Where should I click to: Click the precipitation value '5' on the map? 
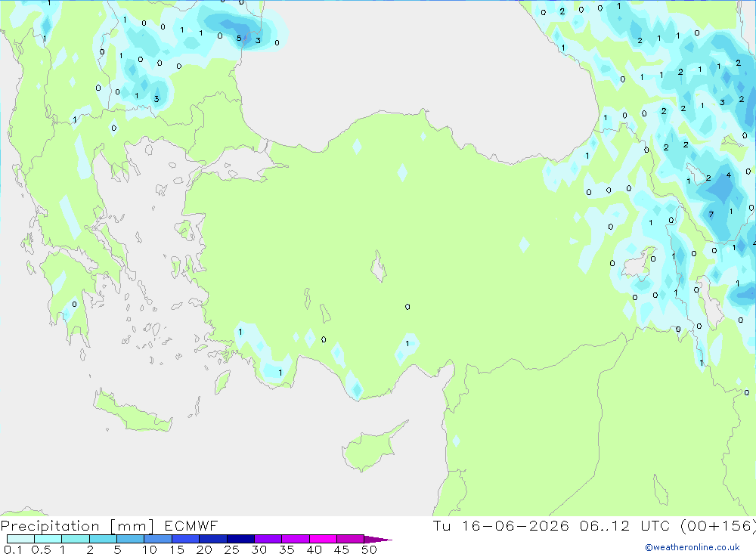[239, 38]
